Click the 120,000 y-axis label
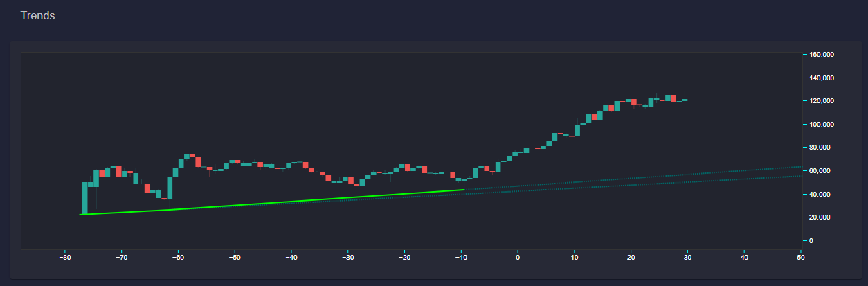868x286 pixels. tap(821, 101)
